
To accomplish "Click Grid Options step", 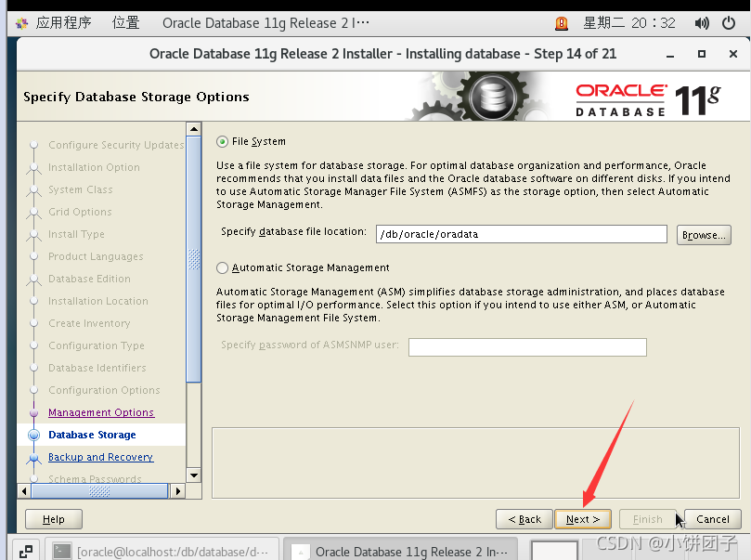I will click(80, 213).
